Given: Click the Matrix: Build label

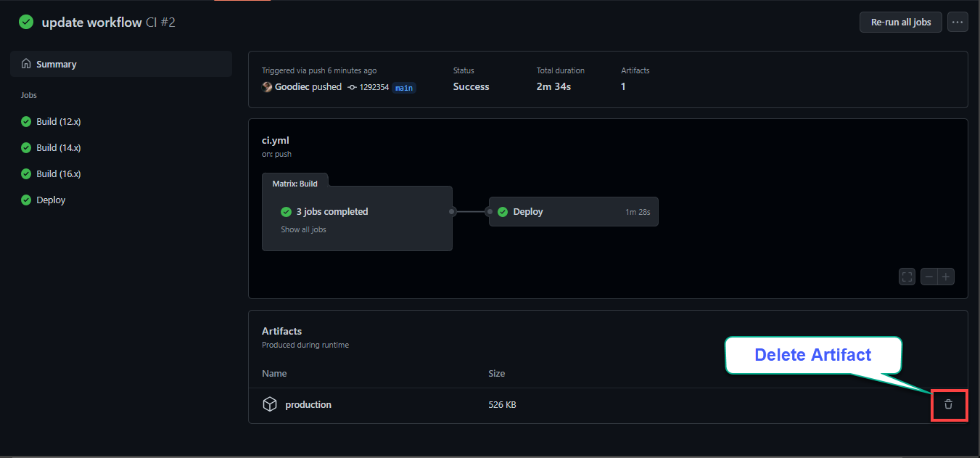Looking at the screenshot, I should [295, 184].
